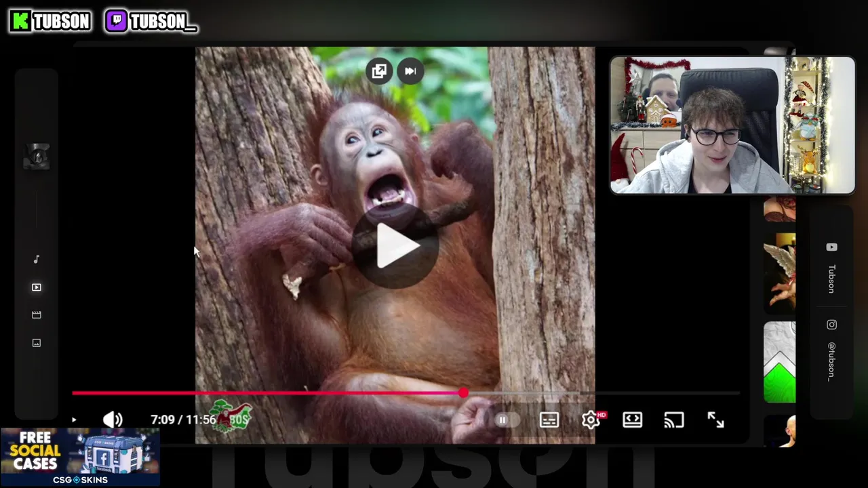Screen dimensions: 868x488
Task: Click the Instagram @tubson_ social link
Action: click(831, 350)
